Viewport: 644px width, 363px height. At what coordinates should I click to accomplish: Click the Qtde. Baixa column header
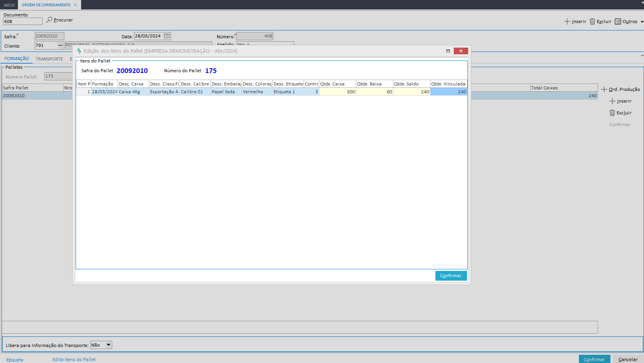click(375, 84)
